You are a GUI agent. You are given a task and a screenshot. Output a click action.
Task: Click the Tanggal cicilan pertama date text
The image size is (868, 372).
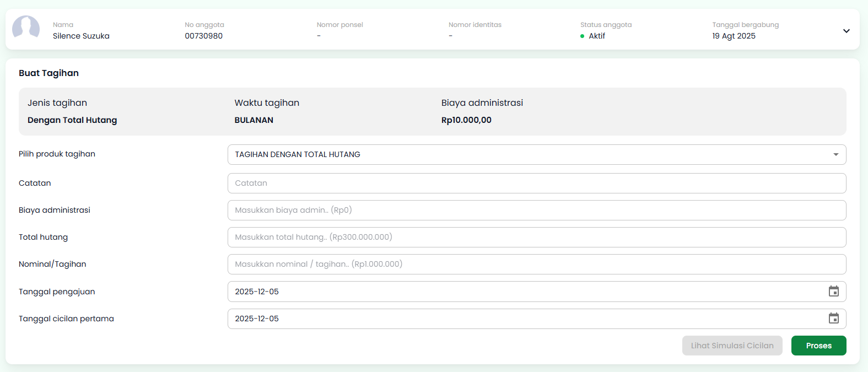click(257, 319)
